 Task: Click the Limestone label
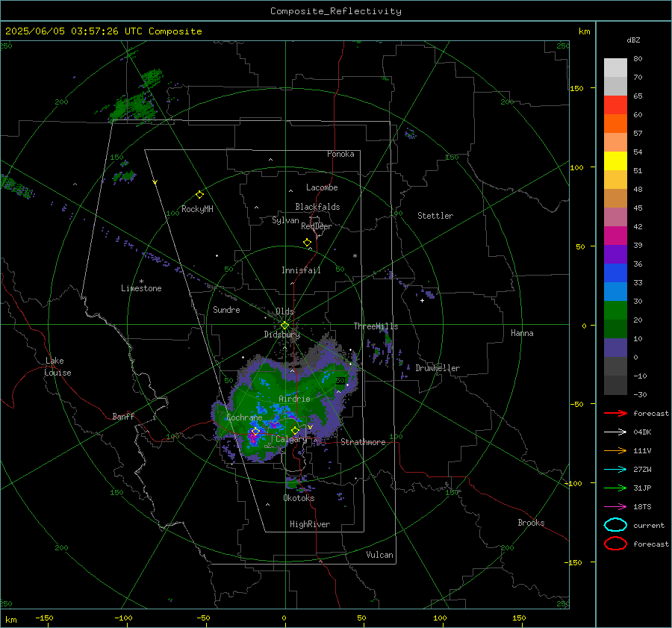coord(141,288)
